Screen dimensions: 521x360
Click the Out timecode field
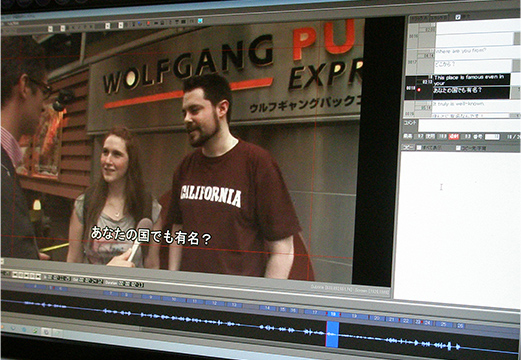[x=91, y=281]
